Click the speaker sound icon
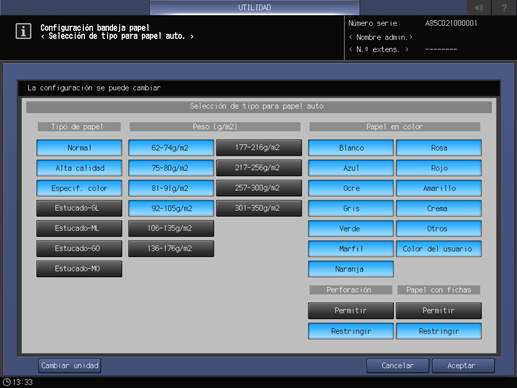The image size is (517, 388). [479, 7]
